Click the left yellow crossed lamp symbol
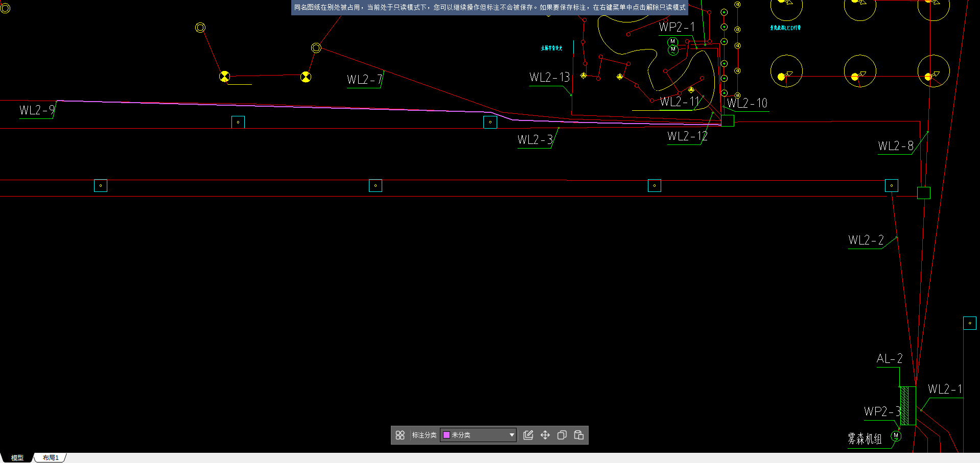980x463 pixels. click(x=224, y=77)
